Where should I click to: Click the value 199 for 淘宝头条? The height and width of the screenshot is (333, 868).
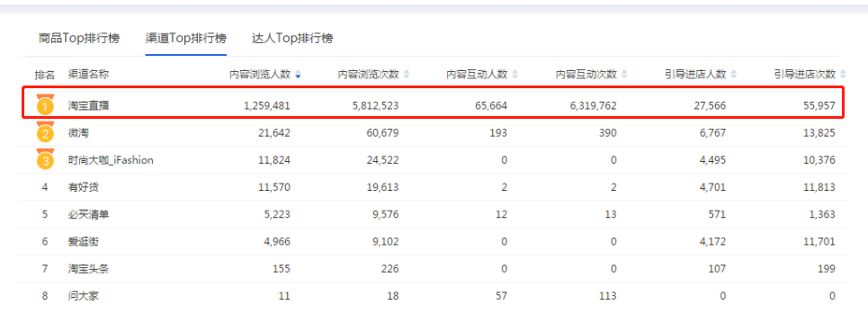click(827, 269)
